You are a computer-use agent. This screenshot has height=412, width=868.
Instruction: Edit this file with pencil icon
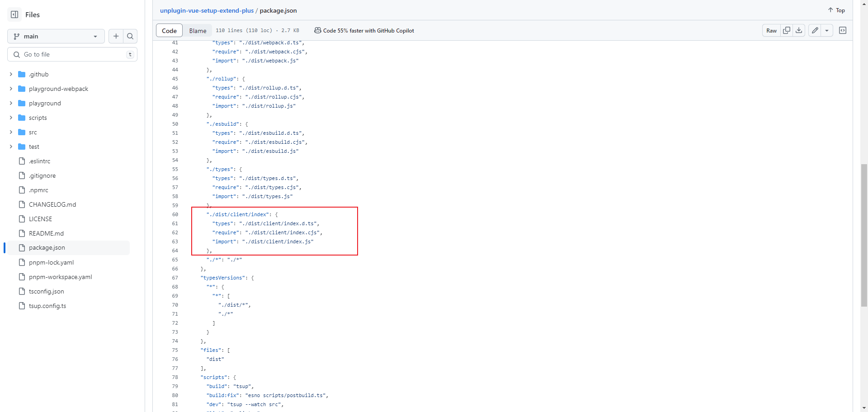tap(815, 30)
